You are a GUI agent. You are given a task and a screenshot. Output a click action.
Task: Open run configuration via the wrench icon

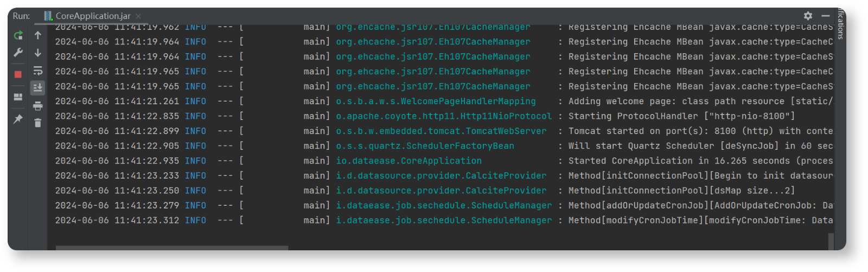[x=18, y=53]
